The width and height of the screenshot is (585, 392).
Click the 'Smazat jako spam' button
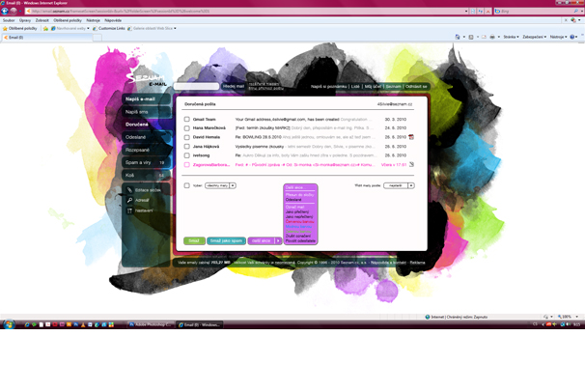[x=227, y=240]
